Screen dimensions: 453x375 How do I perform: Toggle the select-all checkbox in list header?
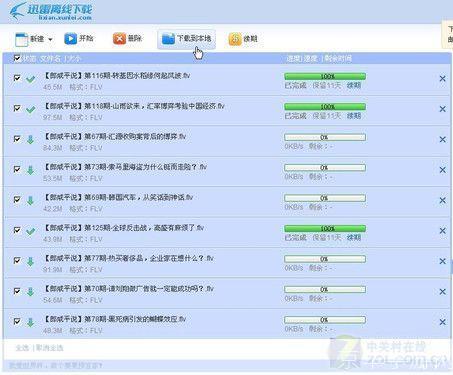pos(17,58)
